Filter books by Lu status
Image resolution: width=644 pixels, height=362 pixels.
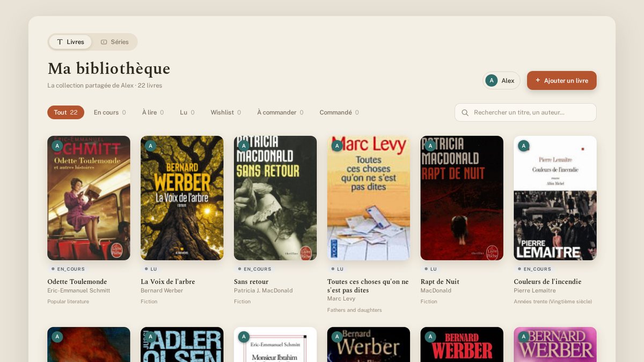pyautogui.click(x=187, y=112)
